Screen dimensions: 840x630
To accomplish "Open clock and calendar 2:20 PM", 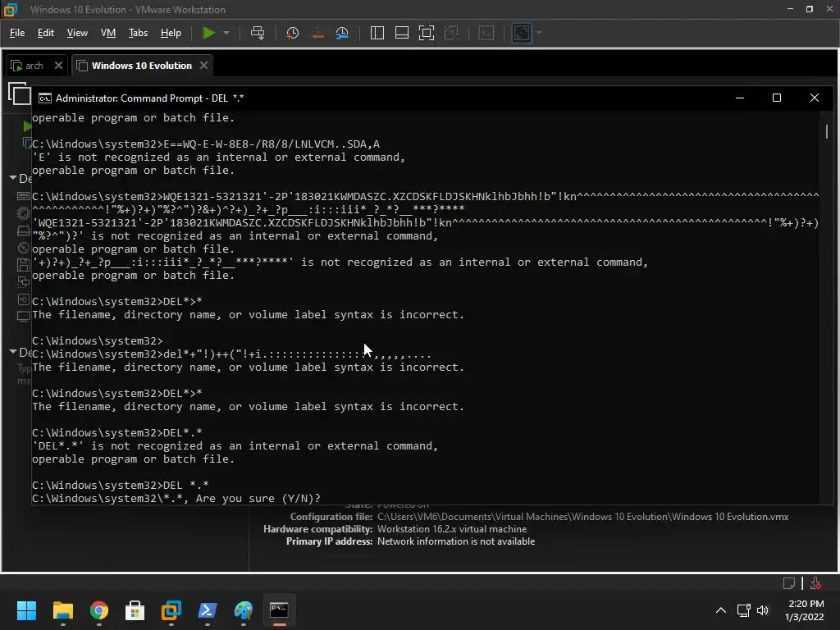I will [x=805, y=610].
